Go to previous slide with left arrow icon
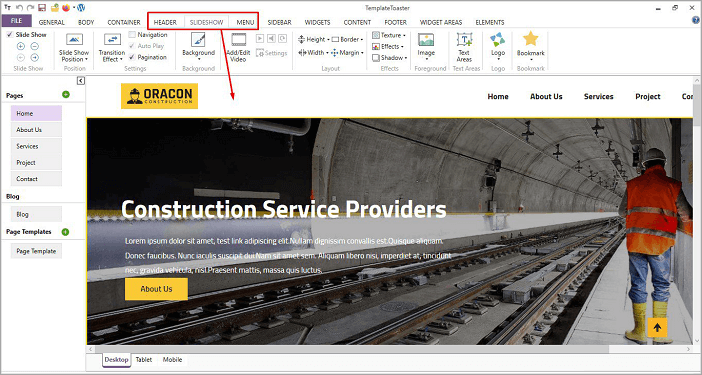The width and height of the screenshot is (702, 375). pyautogui.click(x=21, y=58)
